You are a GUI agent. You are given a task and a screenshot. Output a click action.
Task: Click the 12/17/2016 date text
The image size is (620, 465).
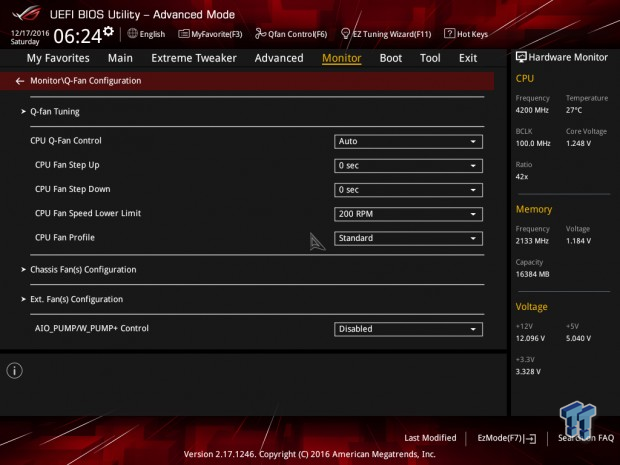(30, 33)
